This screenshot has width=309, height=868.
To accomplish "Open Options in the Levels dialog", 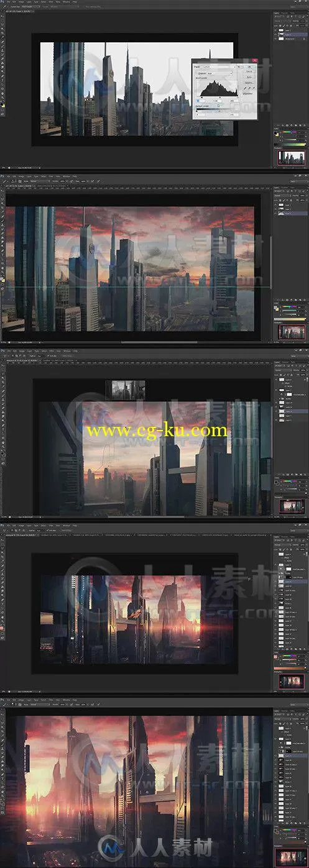I will click(249, 83).
